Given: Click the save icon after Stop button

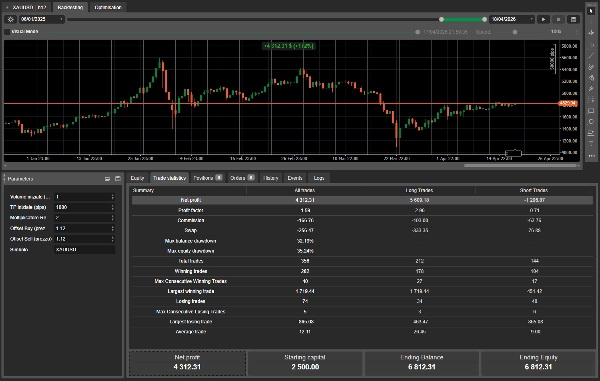Looking at the screenshot, I should point(573,19).
